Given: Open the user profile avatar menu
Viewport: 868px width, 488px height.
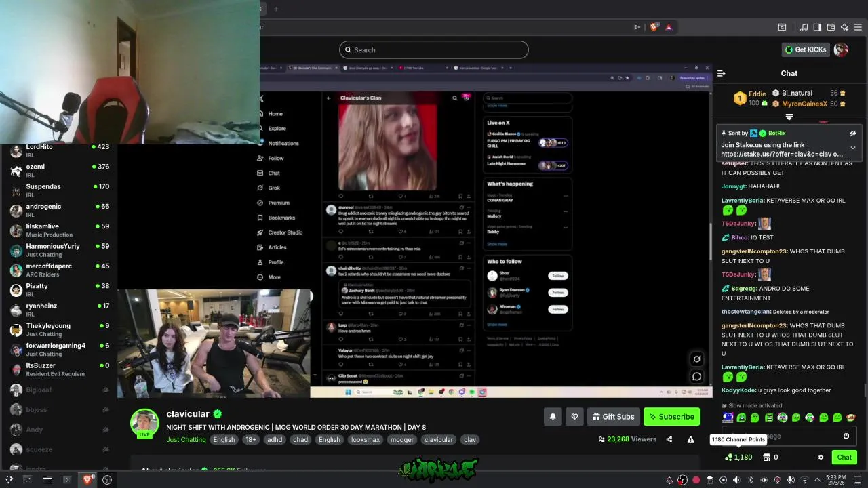Looking at the screenshot, I should (x=841, y=49).
